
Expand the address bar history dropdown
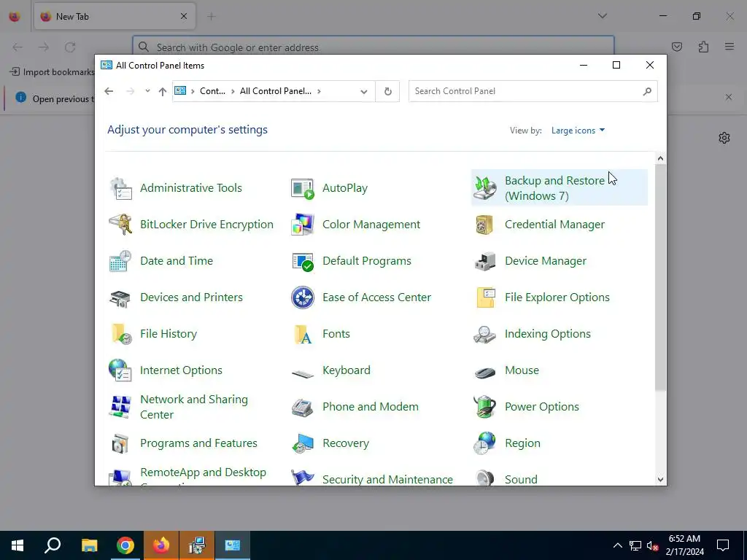364,91
